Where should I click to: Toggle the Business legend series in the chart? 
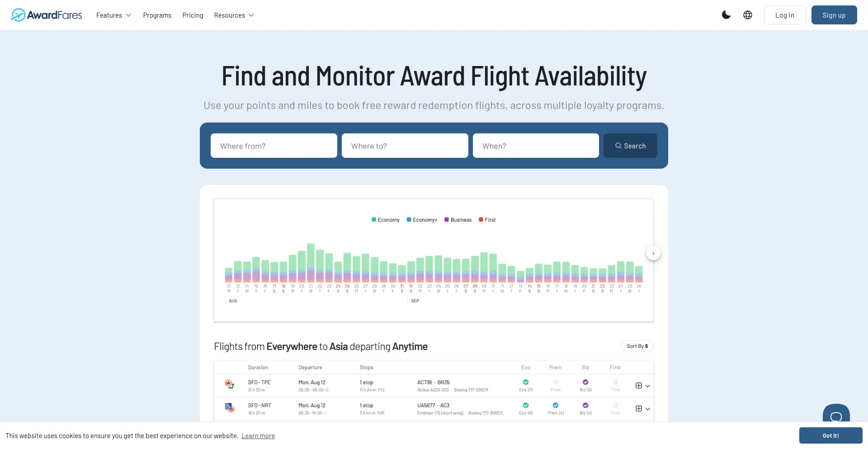[458, 220]
